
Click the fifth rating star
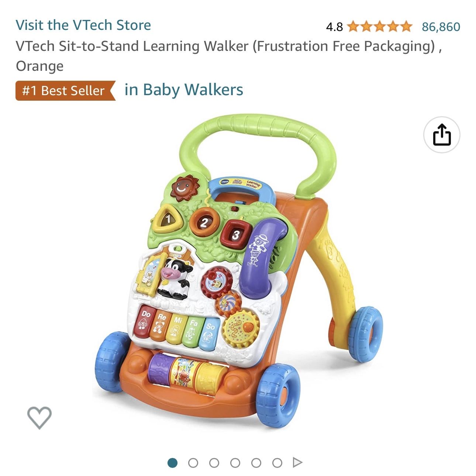[406, 27]
